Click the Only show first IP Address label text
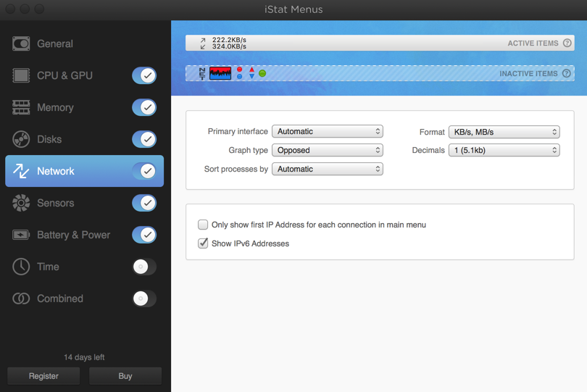Viewport: 587px width, 392px height. point(319,225)
